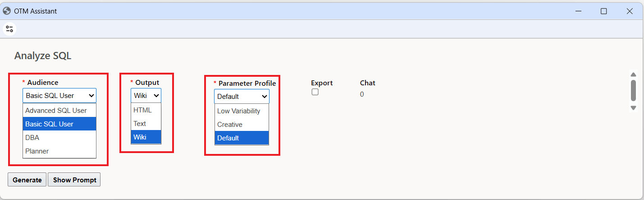This screenshot has height=200, width=644.
Task: Click the Chat count value 0
Action: click(x=362, y=94)
